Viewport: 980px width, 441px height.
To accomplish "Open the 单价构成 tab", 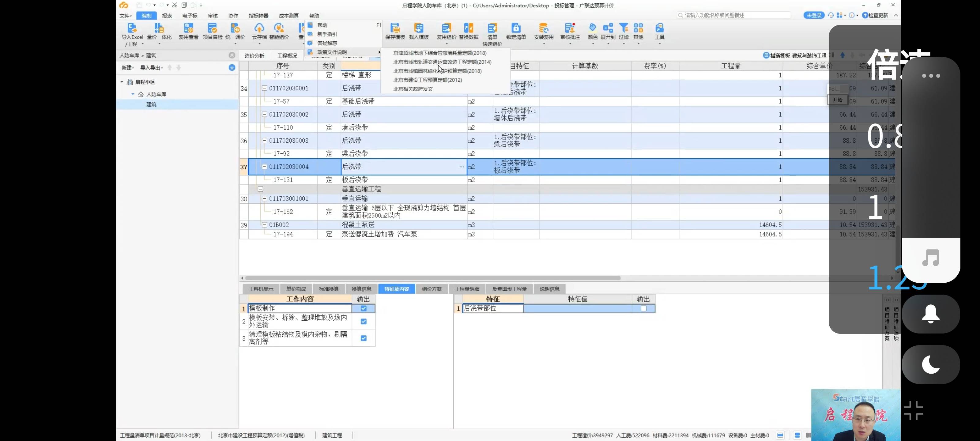I will point(296,289).
